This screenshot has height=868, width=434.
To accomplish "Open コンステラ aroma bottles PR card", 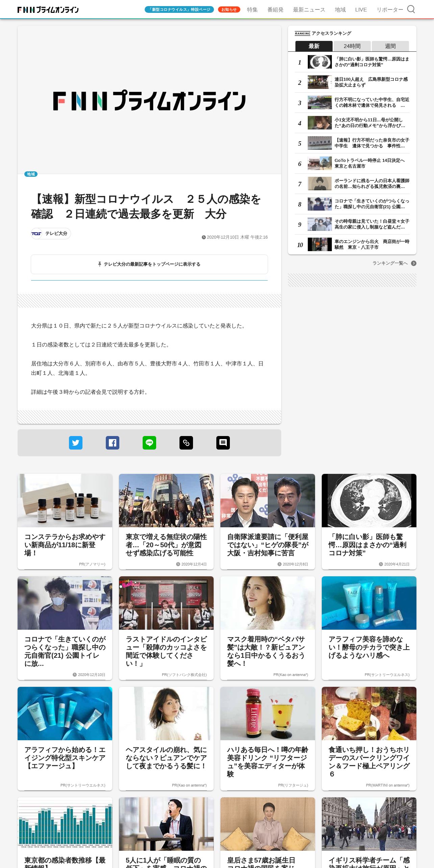I will tap(65, 522).
